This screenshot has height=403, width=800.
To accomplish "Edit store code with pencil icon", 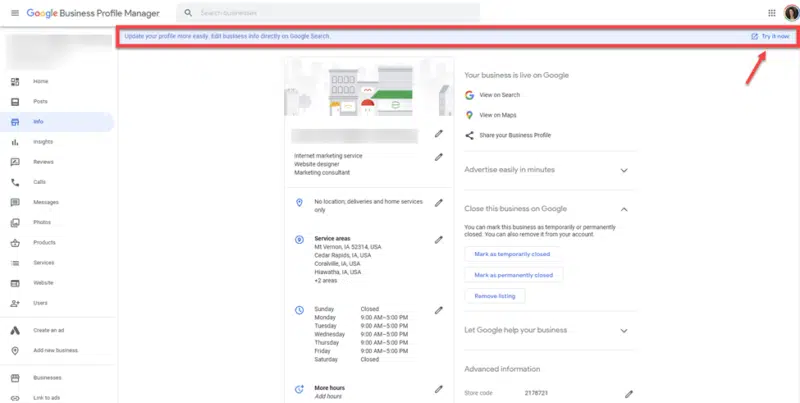I will (628, 395).
